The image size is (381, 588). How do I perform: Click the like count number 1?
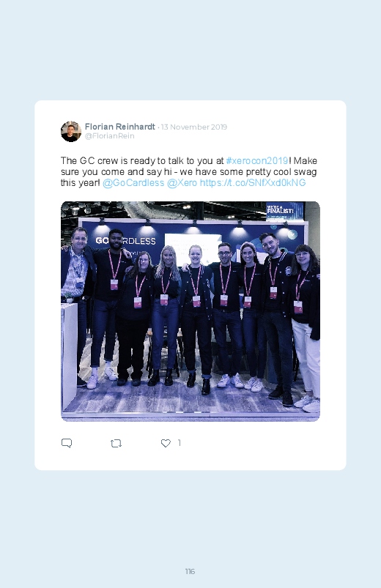click(180, 443)
